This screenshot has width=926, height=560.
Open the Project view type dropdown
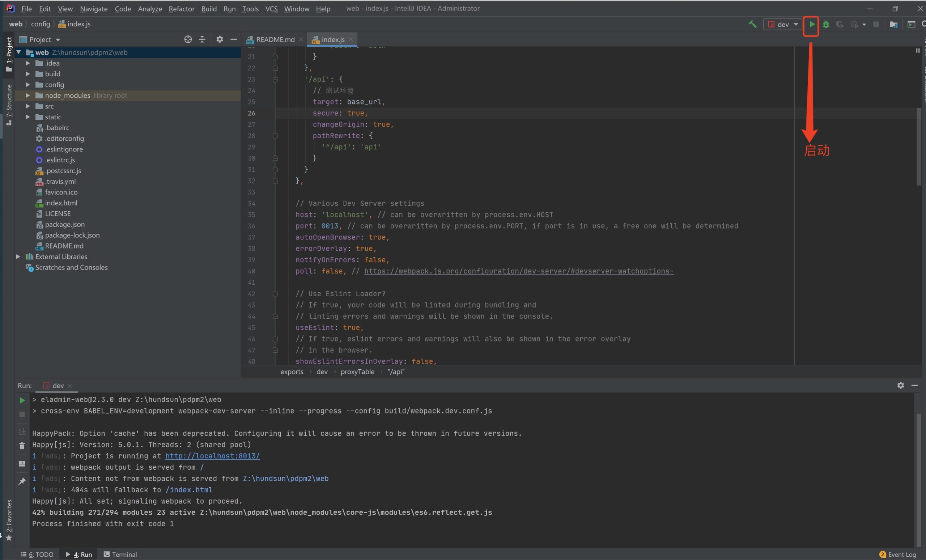coord(58,40)
